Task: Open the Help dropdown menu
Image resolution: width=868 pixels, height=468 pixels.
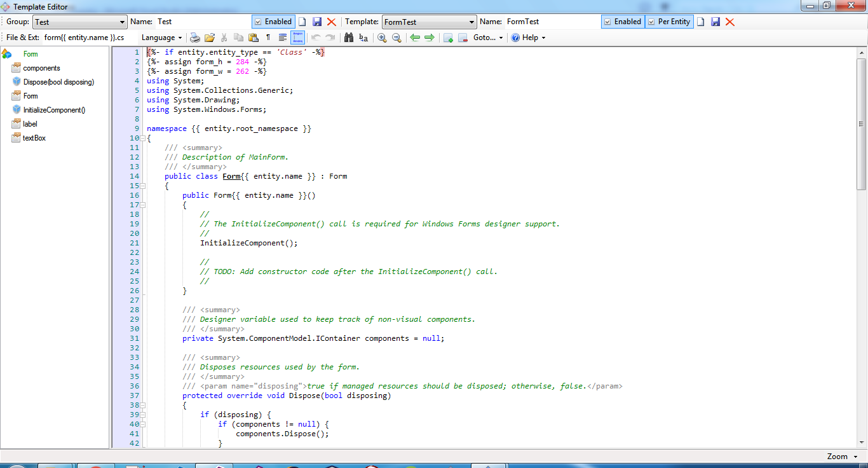Action: (x=529, y=38)
